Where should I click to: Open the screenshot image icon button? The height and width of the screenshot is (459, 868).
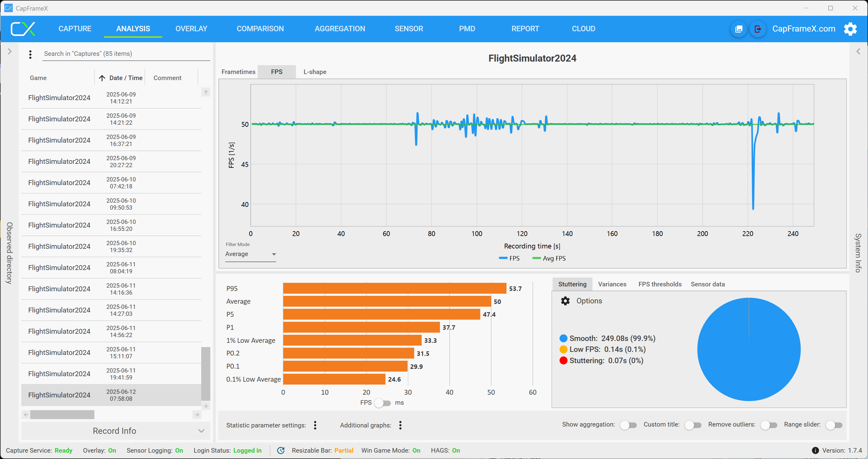[x=738, y=29]
